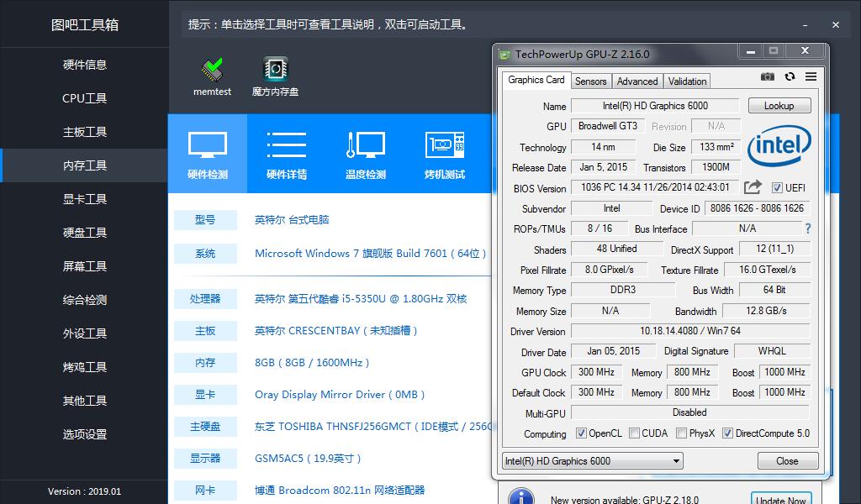Click the 型号 label in hardware list
Image resolution: width=861 pixels, height=504 pixels.
point(205,220)
